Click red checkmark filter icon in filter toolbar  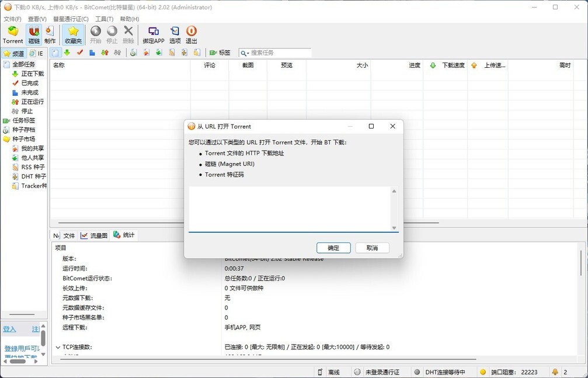pyautogui.click(x=79, y=53)
